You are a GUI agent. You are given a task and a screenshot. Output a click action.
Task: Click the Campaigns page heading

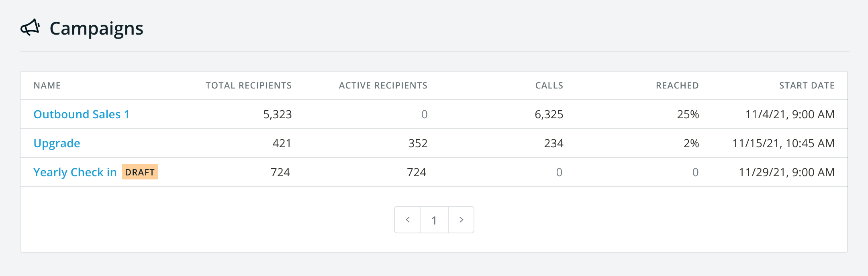[x=96, y=29]
